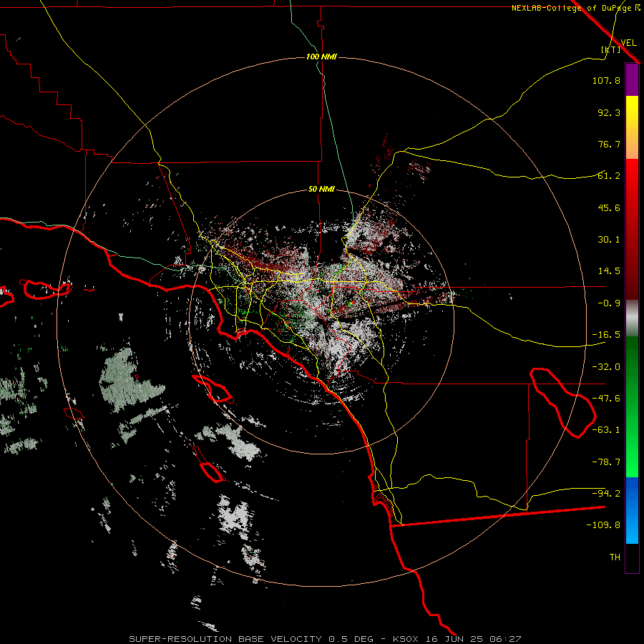Image resolution: width=644 pixels, height=644 pixels.
Task: Click the Super-Resolution Base Velocity caption text
Action: pyautogui.click(x=326, y=639)
